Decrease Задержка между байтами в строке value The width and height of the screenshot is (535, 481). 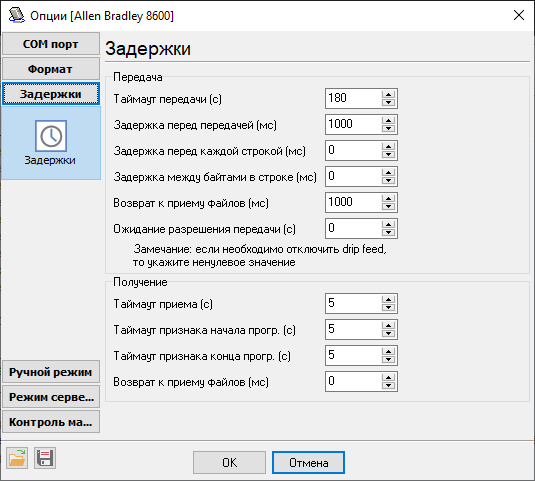388,180
